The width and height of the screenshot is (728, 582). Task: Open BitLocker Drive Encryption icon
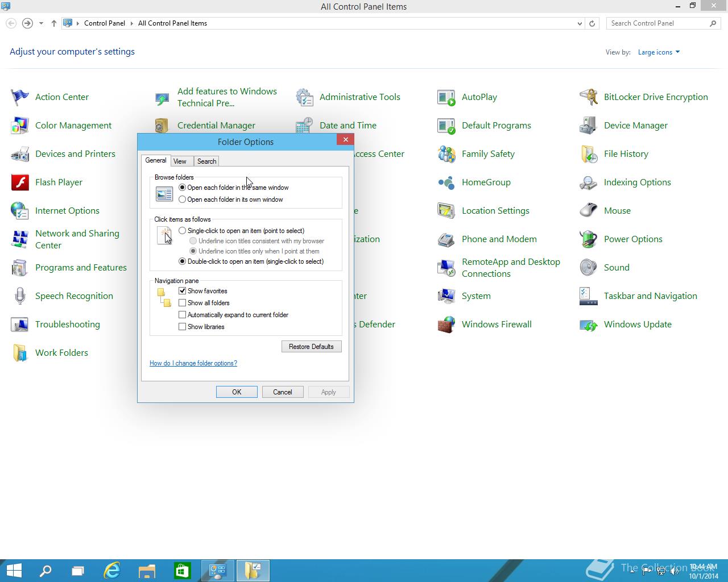click(x=589, y=97)
